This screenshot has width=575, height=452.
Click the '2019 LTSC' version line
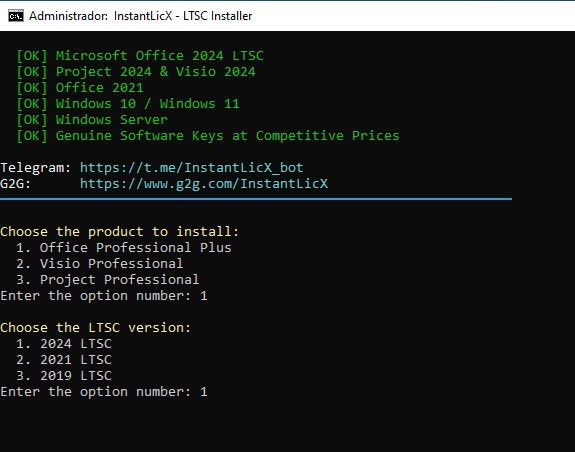pos(64,376)
